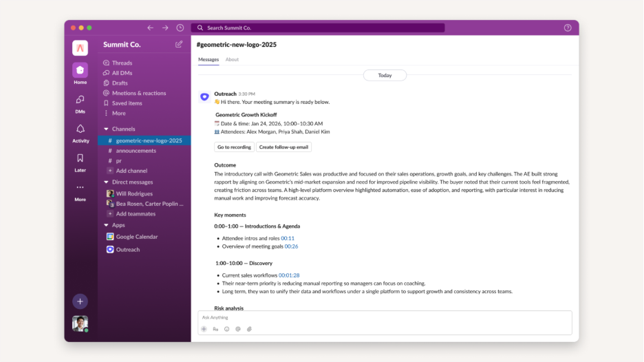
Task: Click the mention @ icon in composer
Action: (238, 329)
